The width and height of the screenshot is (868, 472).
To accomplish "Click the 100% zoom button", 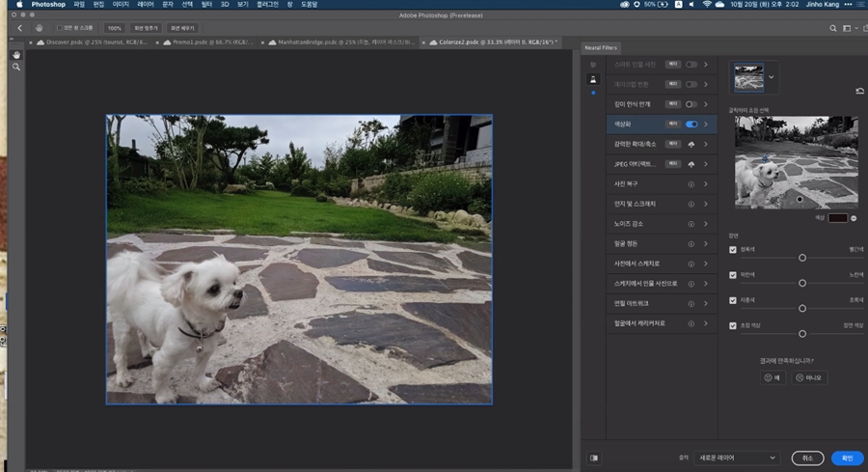I will coord(114,28).
